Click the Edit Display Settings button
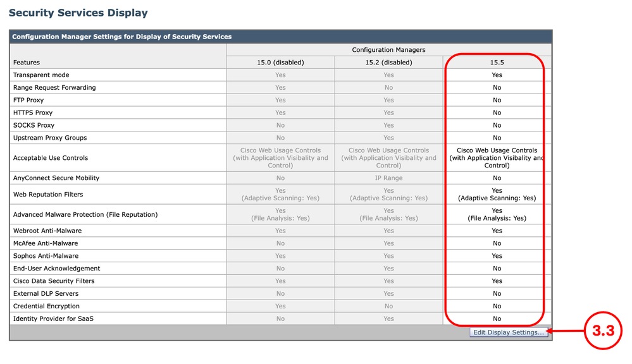 click(508, 332)
